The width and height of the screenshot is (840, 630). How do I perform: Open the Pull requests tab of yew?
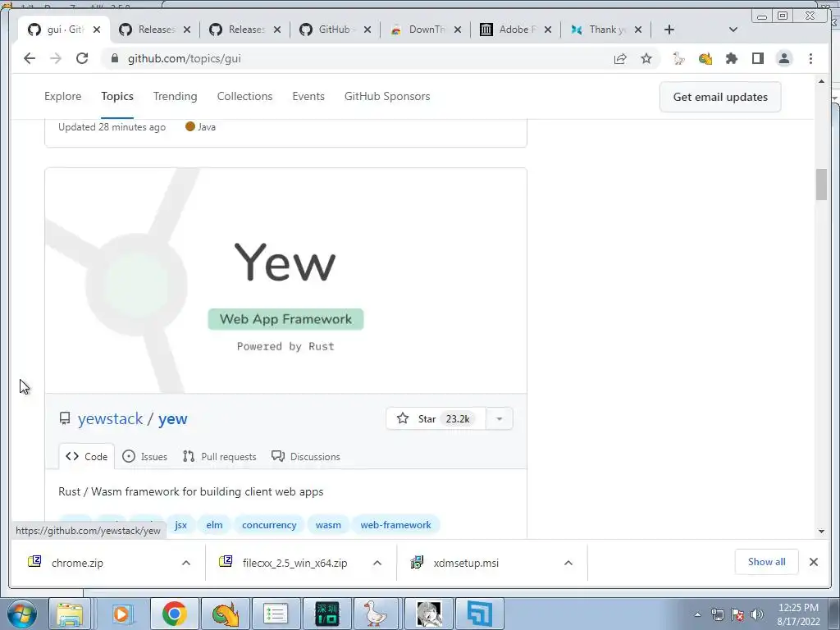(x=219, y=456)
